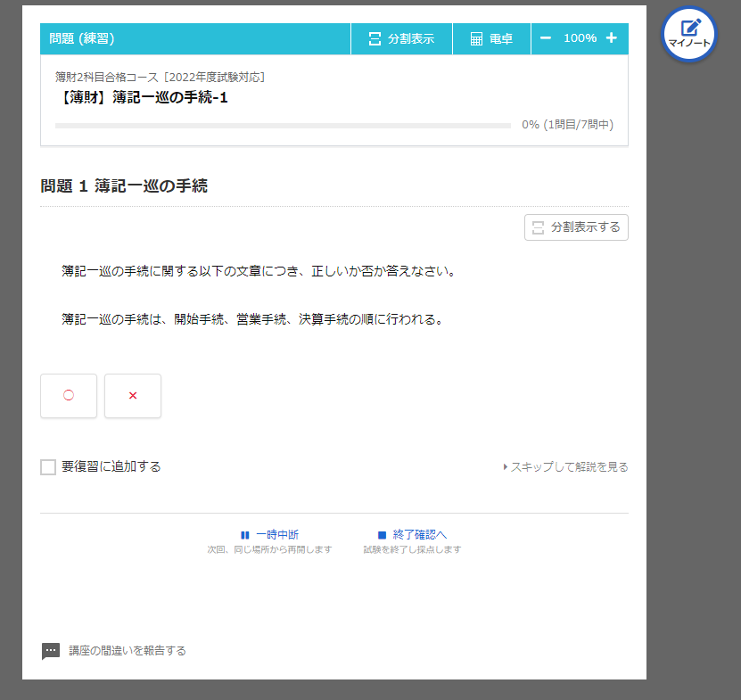This screenshot has width=741, height=700.
Task: Click the quiz progress bar
Action: click(x=283, y=126)
